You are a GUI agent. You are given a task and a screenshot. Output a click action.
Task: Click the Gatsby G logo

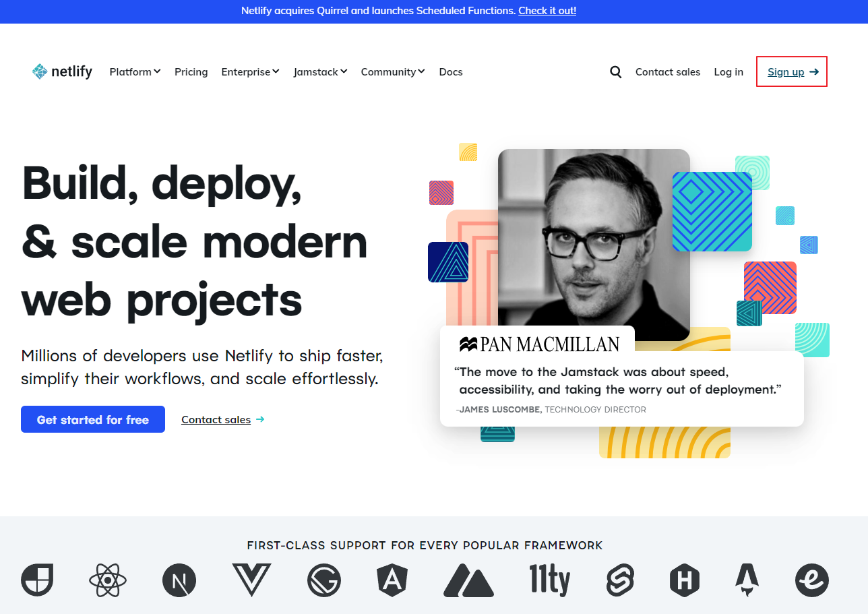(x=324, y=580)
